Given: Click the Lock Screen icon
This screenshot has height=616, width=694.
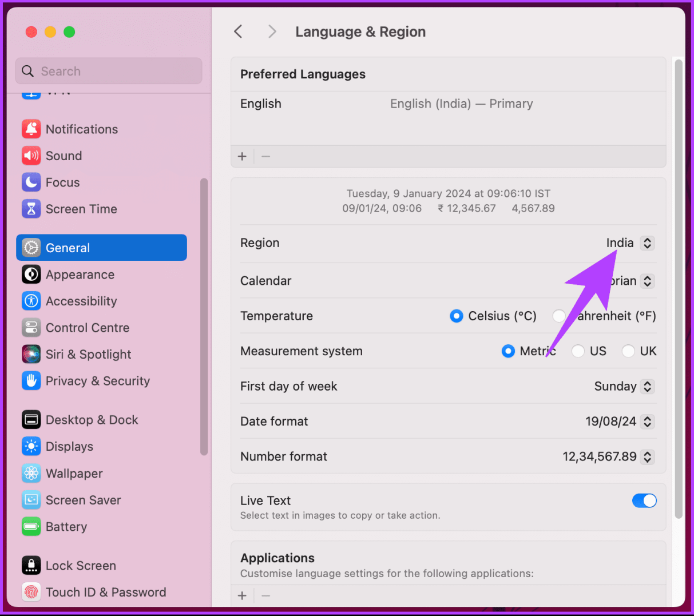Looking at the screenshot, I should coord(31,565).
